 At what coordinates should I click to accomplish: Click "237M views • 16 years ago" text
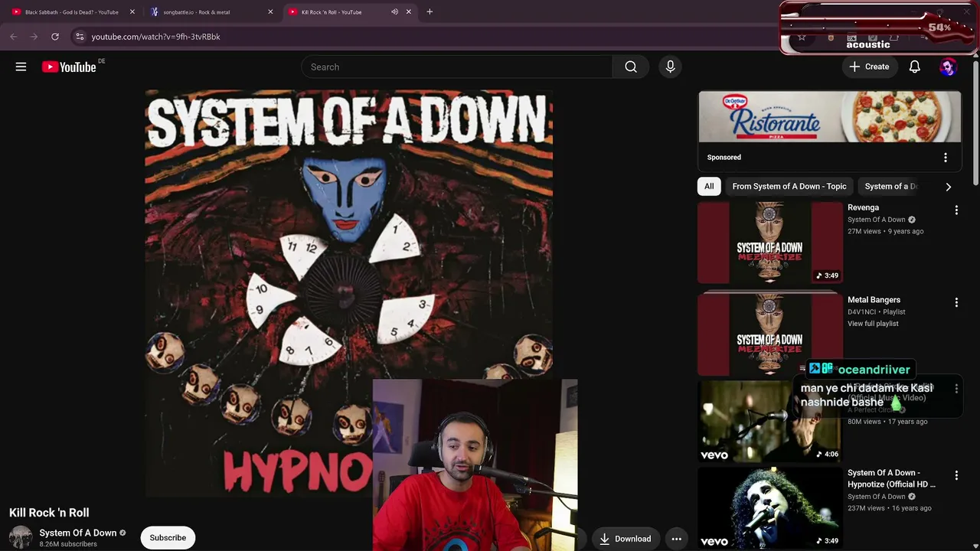890,508
